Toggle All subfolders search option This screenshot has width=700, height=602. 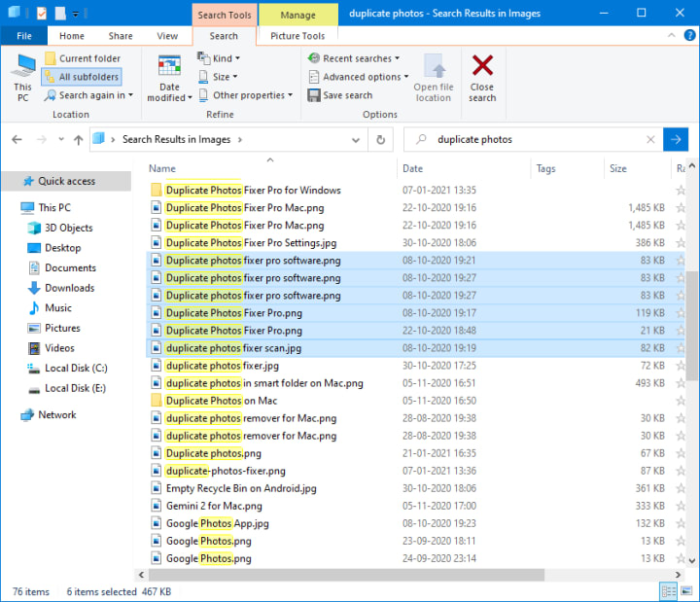tap(82, 77)
